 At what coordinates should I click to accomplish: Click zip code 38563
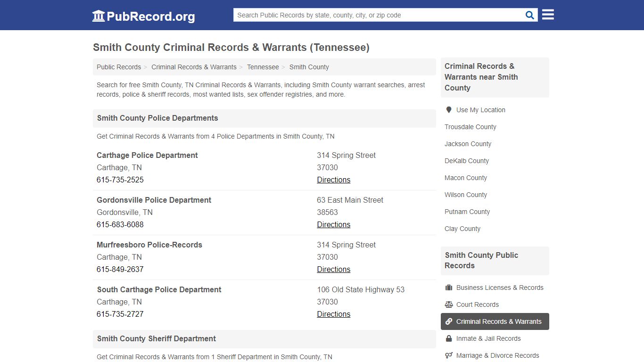coord(328,212)
